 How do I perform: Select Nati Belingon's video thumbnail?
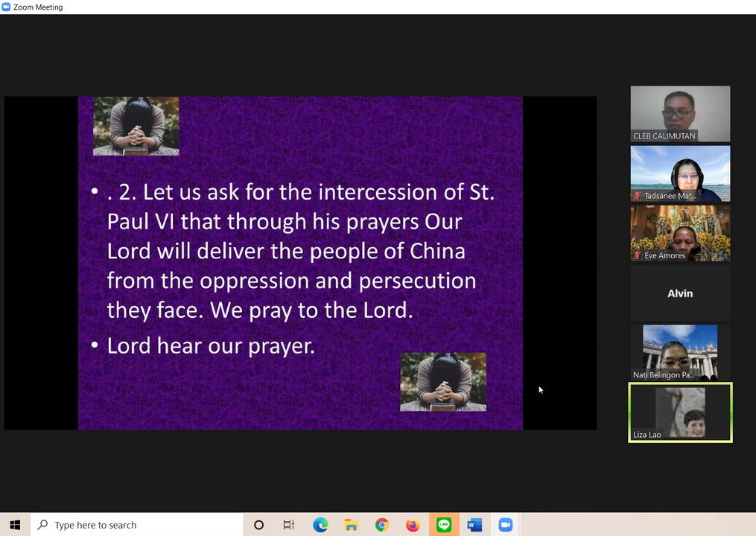point(680,351)
